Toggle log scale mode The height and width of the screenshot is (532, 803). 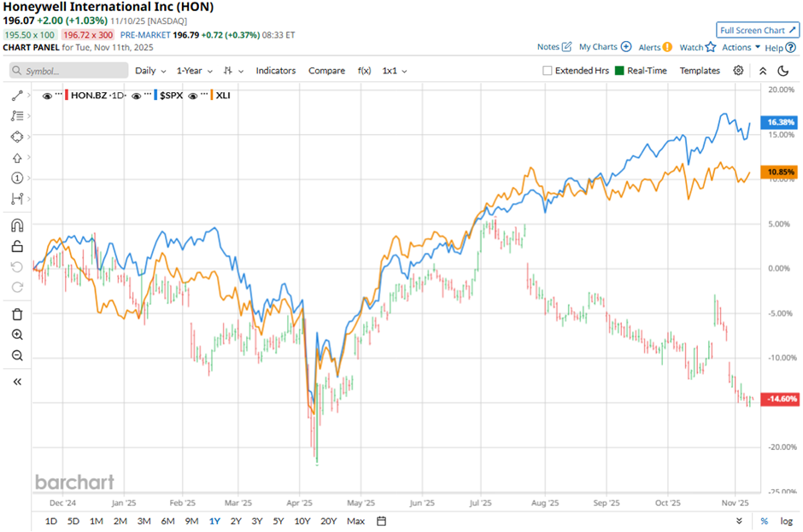coord(786,521)
